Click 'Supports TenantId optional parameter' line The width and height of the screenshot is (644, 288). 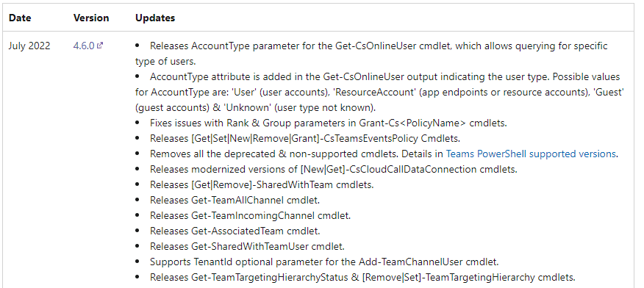[x=324, y=262]
